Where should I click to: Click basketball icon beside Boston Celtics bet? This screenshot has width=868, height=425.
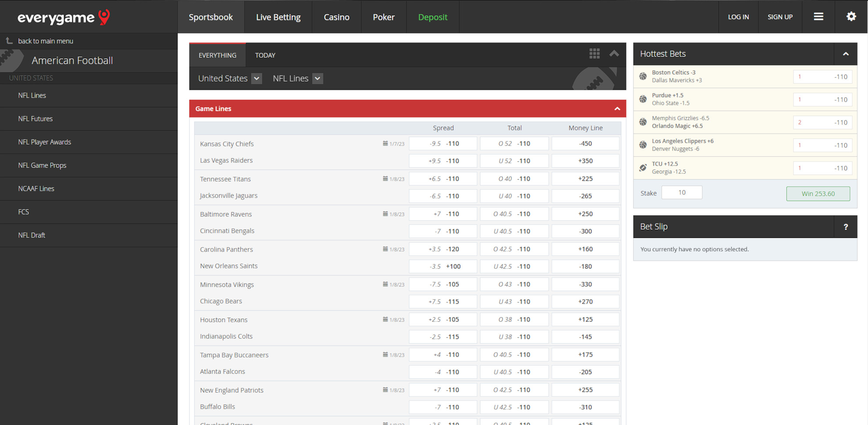(x=643, y=76)
